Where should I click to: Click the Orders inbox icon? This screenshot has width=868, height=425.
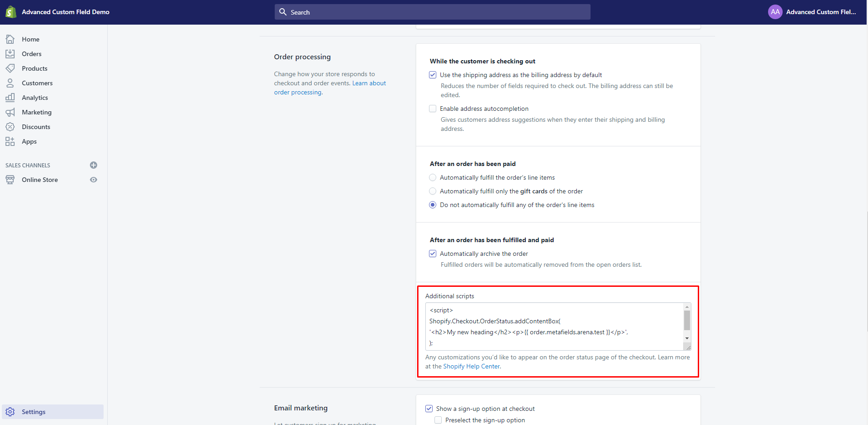click(x=10, y=54)
